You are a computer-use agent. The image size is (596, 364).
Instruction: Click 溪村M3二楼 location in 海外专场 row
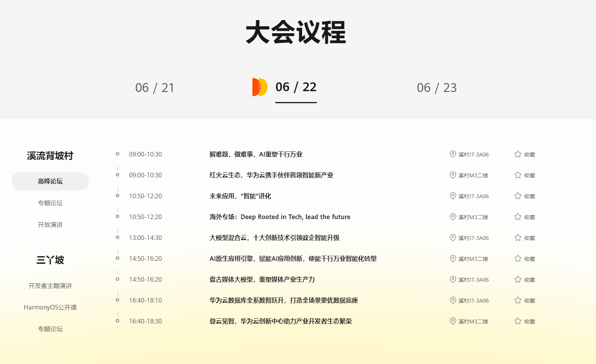point(473,217)
